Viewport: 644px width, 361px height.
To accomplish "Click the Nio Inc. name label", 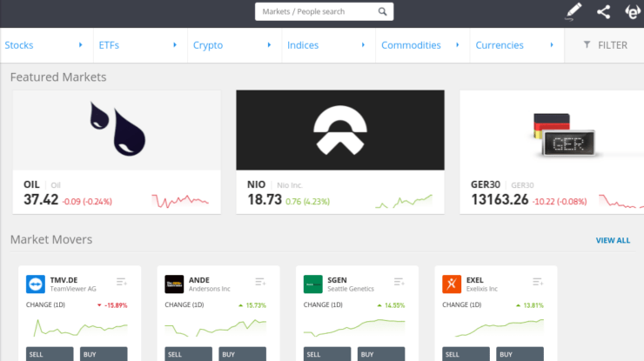I will [290, 185].
